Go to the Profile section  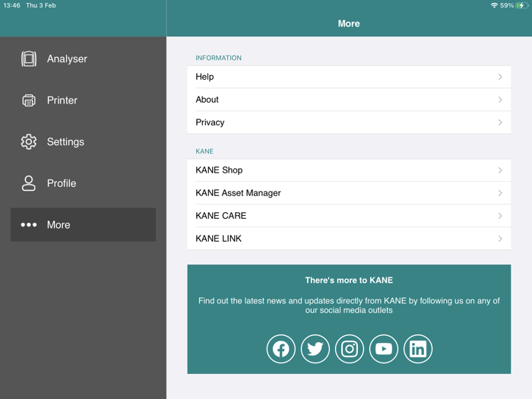[83, 183]
